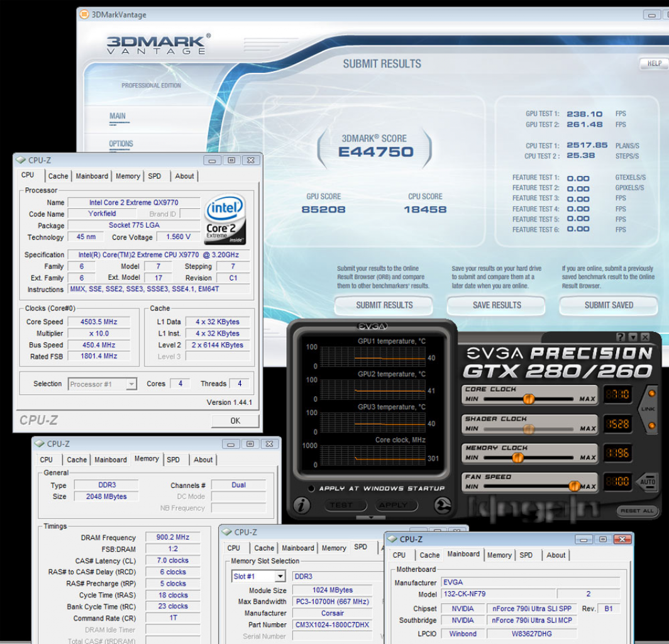Open EVGA Precision settings wrench icon

(442, 505)
